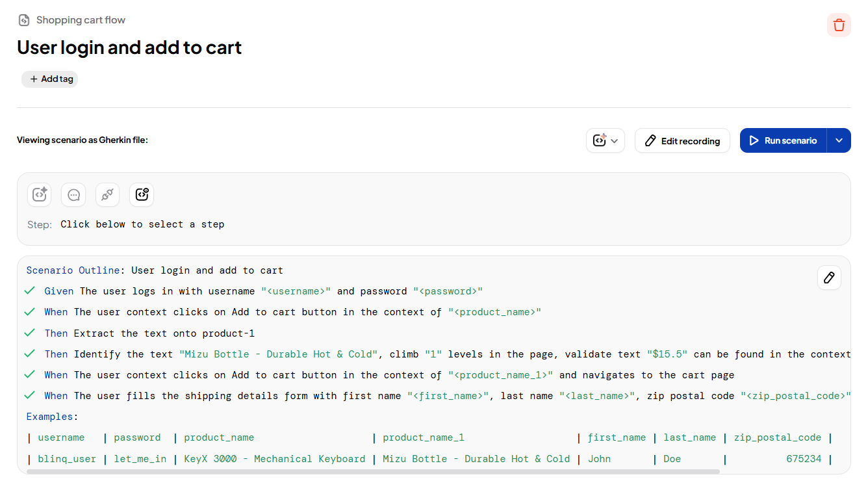This screenshot has width=868, height=481.
Task: Click the code export icon beside Edit recording
Action: click(601, 140)
